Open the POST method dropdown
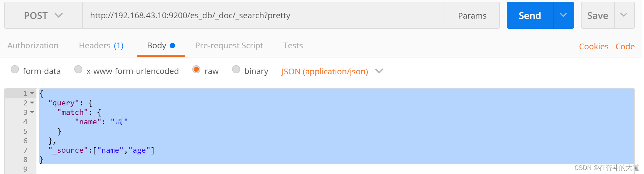This screenshot has height=174, width=644. (43, 16)
